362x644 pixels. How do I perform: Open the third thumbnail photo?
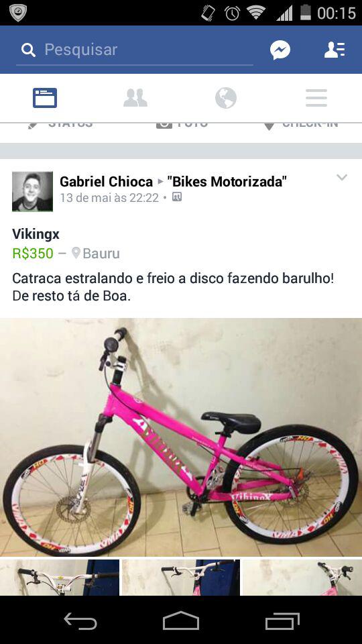(x=302, y=578)
